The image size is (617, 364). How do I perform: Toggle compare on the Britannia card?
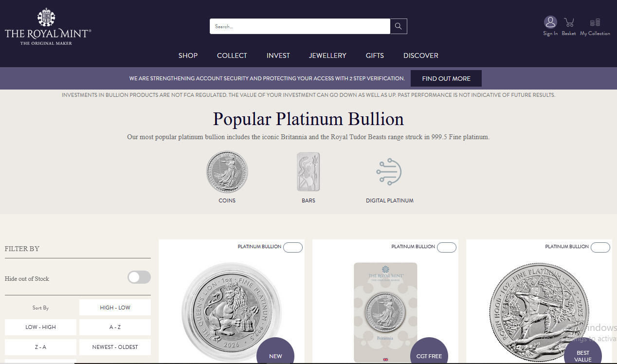[446, 247]
